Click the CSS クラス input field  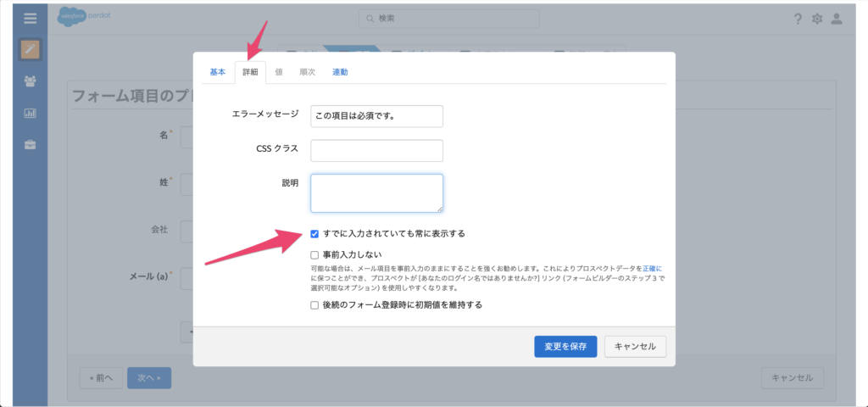pos(376,151)
